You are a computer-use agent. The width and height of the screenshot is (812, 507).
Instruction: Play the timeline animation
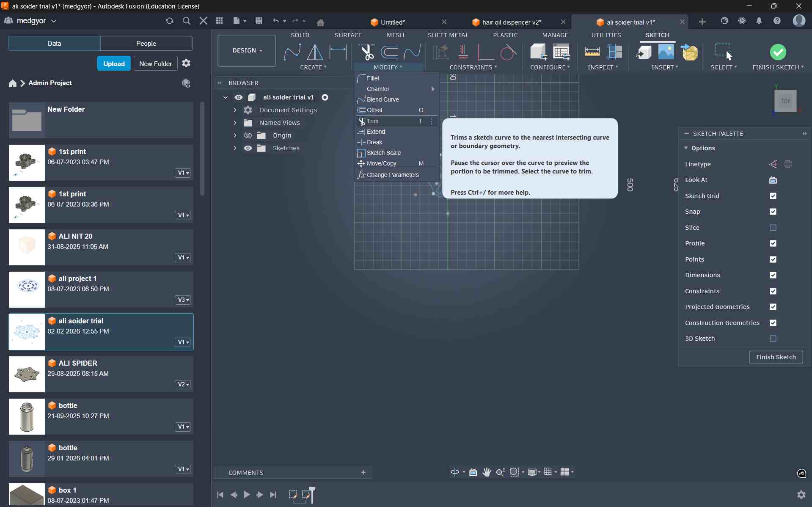(247, 494)
